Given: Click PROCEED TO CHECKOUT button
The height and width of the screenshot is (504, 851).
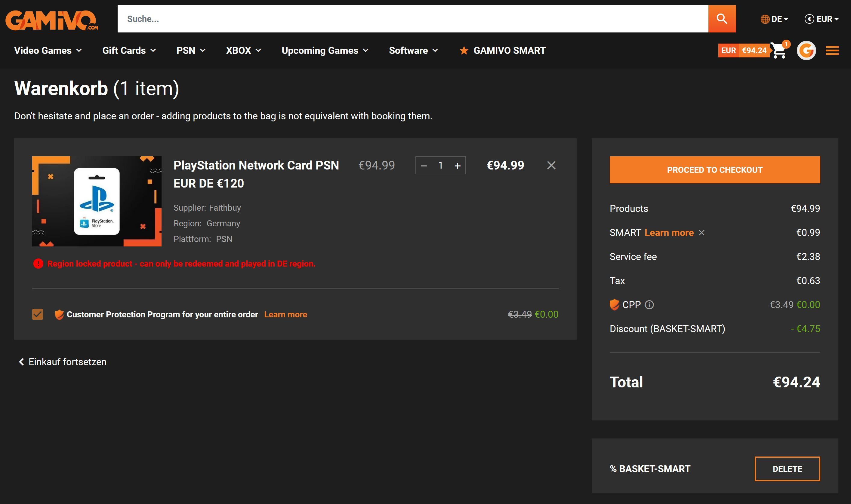Looking at the screenshot, I should point(715,170).
